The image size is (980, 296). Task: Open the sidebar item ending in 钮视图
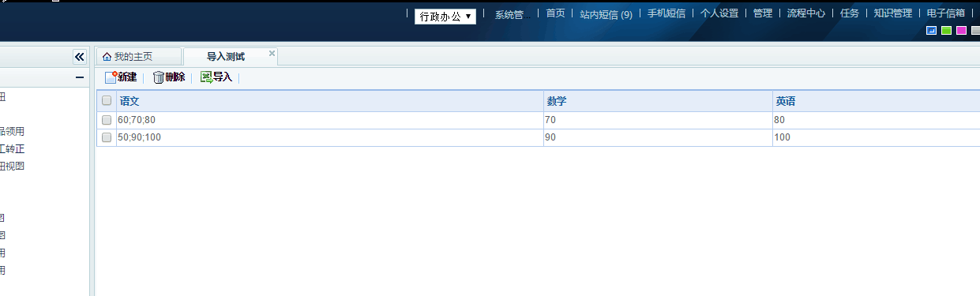click(12, 167)
